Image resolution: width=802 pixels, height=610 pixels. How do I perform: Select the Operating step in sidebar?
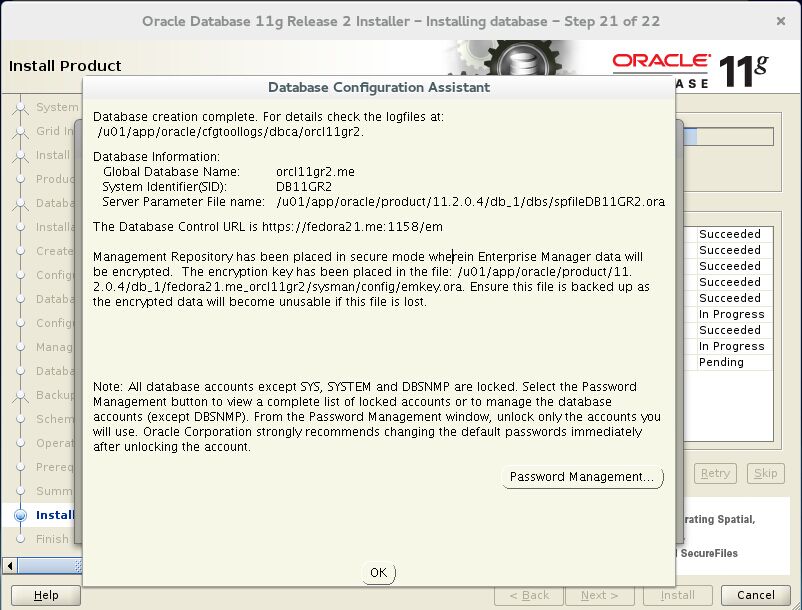55,443
